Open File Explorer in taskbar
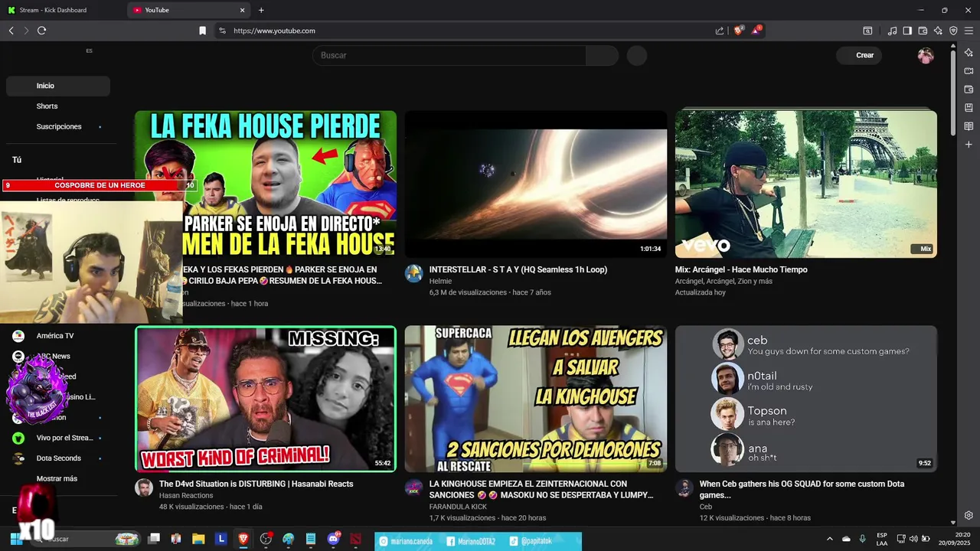The image size is (980, 551). (198, 539)
